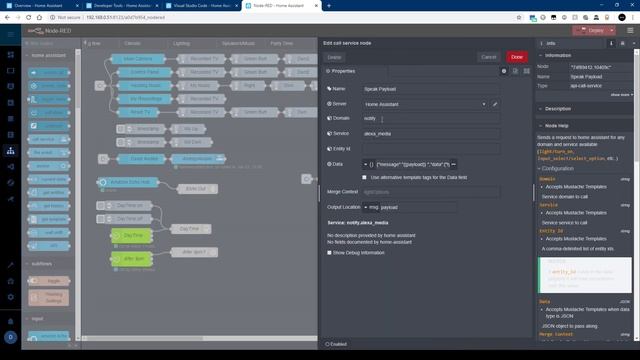Image resolution: width=640 pixels, height=360 pixels.
Task: Select the fire event palette node
Action: coord(49,153)
